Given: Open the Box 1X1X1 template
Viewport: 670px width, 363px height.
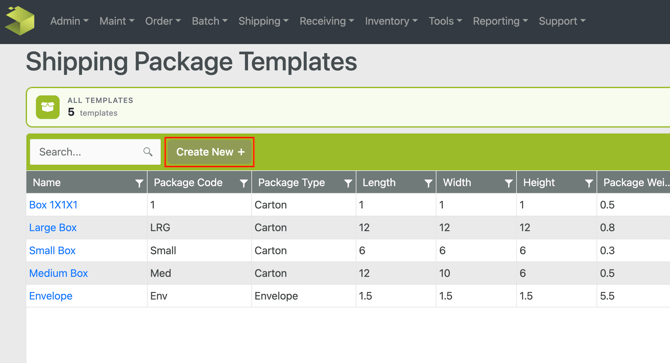Looking at the screenshot, I should click(x=53, y=205).
